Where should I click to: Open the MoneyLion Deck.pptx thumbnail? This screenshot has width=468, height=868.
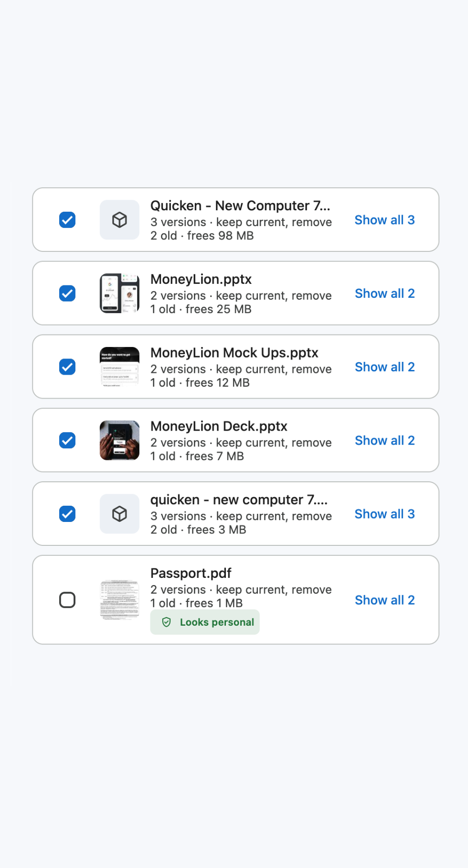[119, 440]
